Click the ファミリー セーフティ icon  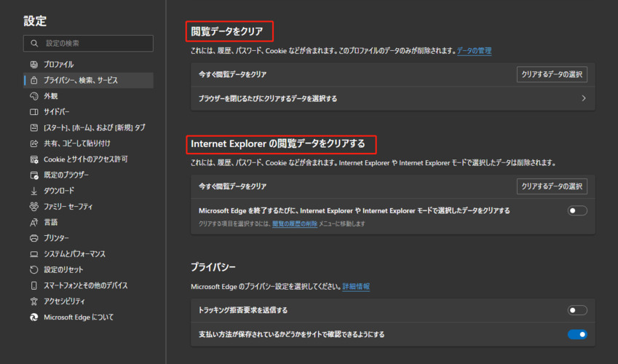coord(34,206)
